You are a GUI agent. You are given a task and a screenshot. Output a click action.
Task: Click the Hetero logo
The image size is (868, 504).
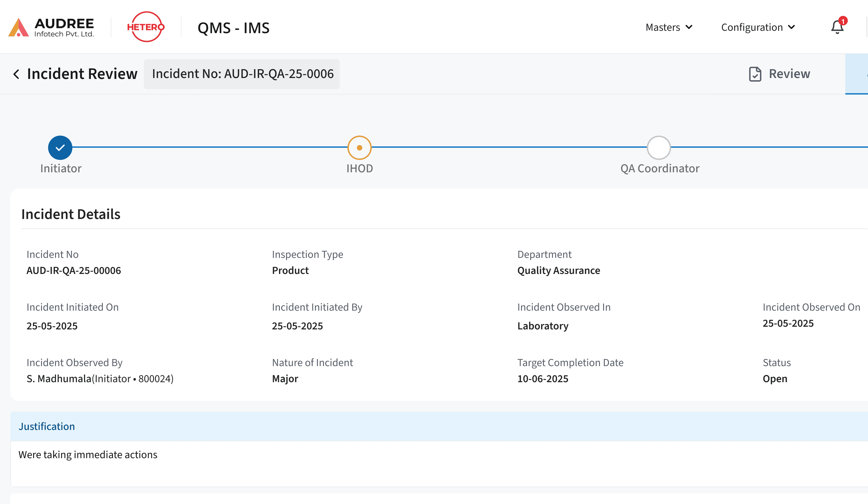(145, 26)
